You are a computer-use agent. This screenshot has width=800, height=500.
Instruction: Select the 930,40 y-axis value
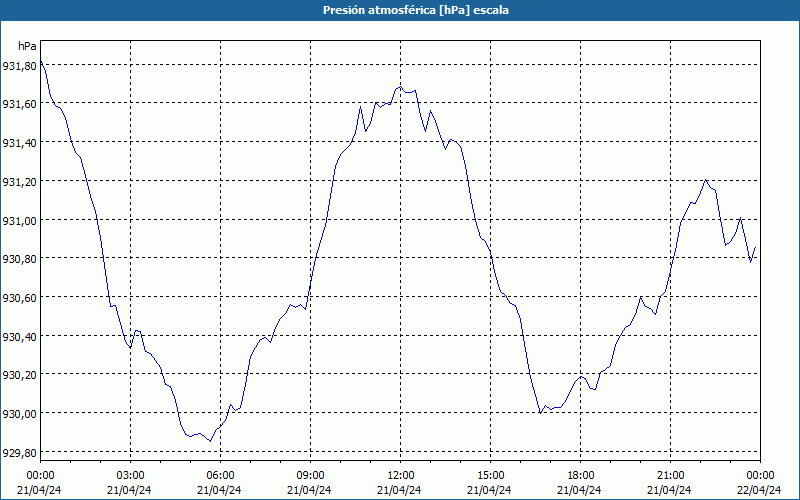[19, 336]
